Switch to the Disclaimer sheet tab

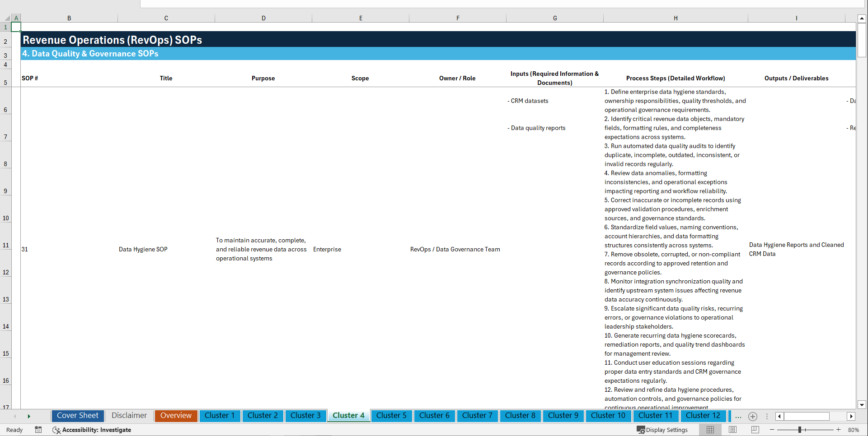coord(129,416)
